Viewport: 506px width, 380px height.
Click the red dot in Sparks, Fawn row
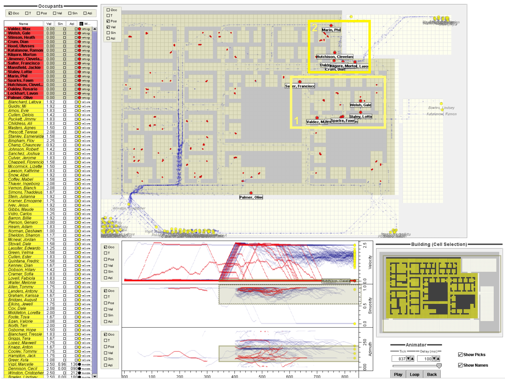79,80
